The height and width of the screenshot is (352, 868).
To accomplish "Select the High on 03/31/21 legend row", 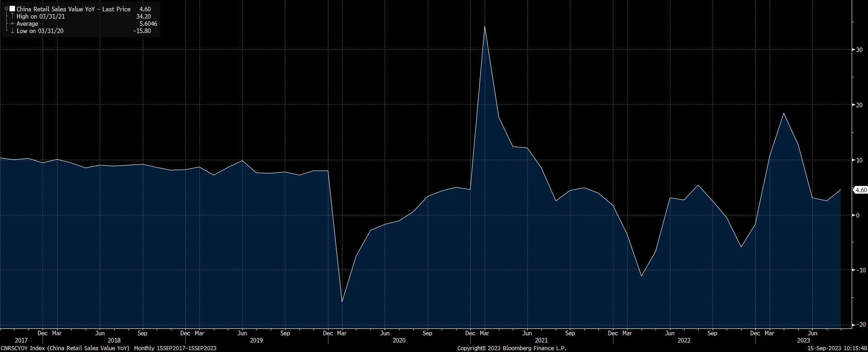I will click(40, 16).
